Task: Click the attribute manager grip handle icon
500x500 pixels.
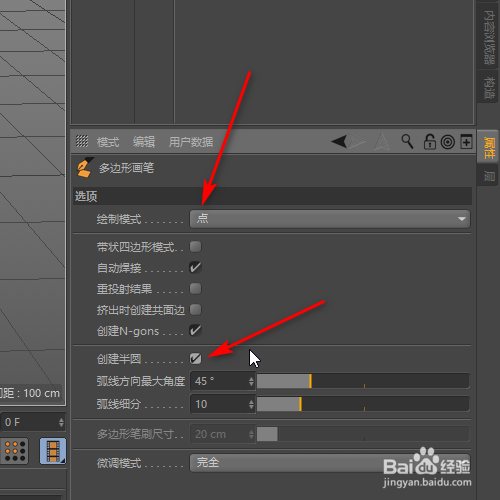Action: point(82,141)
